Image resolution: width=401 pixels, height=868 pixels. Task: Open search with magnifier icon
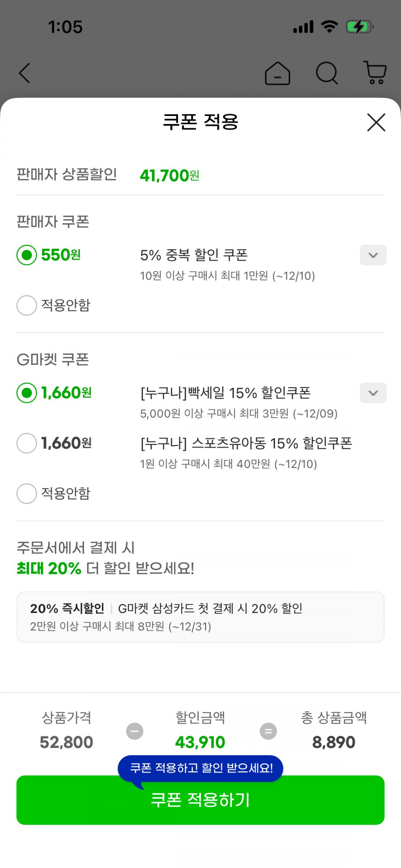pos(327,73)
